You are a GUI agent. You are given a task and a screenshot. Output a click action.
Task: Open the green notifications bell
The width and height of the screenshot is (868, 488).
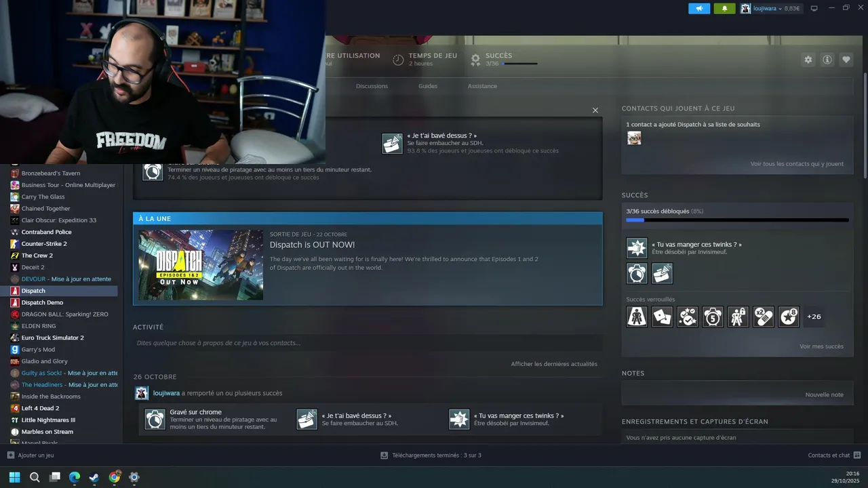pyautogui.click(x=724, y=9)
